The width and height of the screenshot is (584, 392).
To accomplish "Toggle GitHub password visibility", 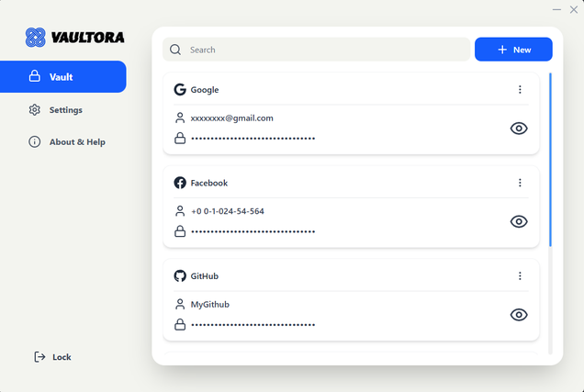I will pos(519,315).
